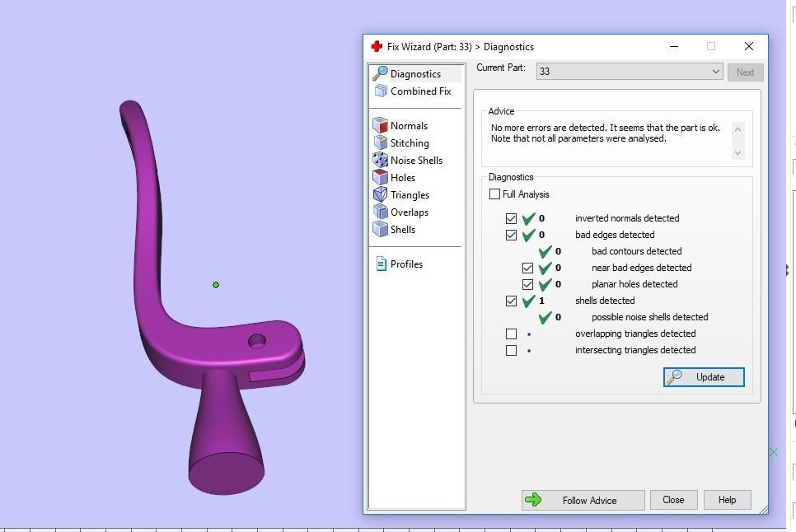Click the advice text "No more errors are detected"
796x532 pixels.
coord(547,128)
